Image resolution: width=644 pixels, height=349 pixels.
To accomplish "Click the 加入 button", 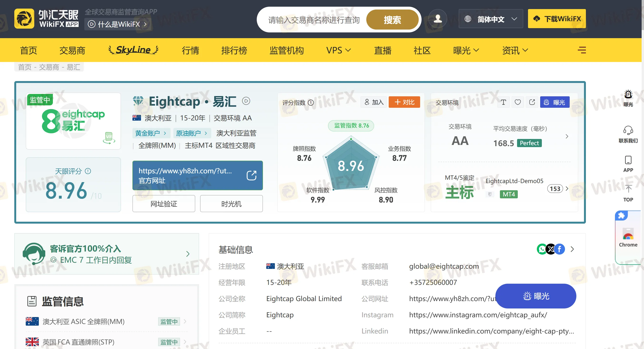I will [x=374, y=102].
